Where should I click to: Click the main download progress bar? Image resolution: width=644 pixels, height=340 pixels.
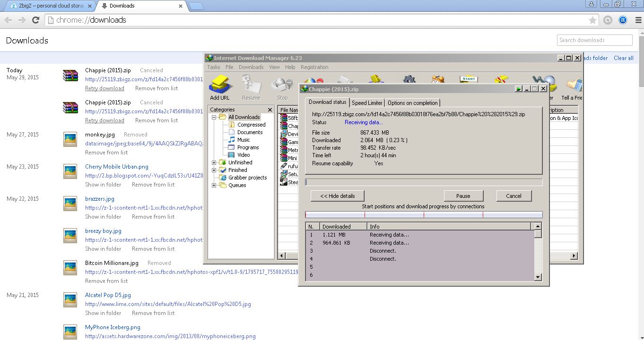pos(424,182)
